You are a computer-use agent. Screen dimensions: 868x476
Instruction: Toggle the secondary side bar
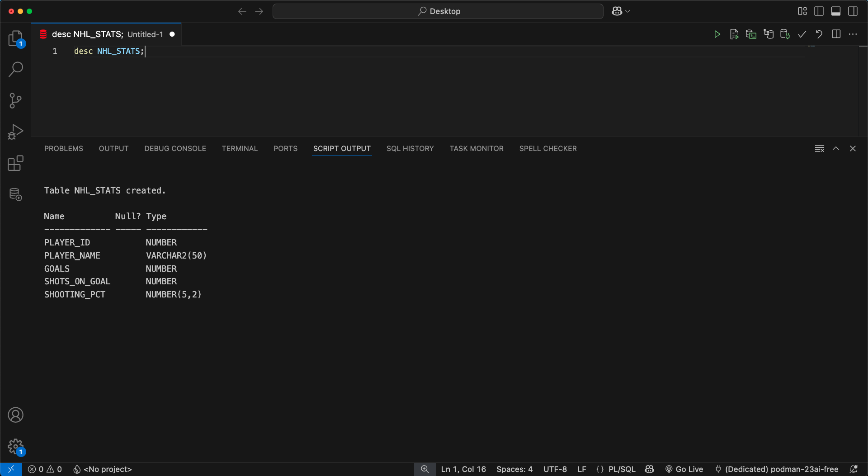853,11
